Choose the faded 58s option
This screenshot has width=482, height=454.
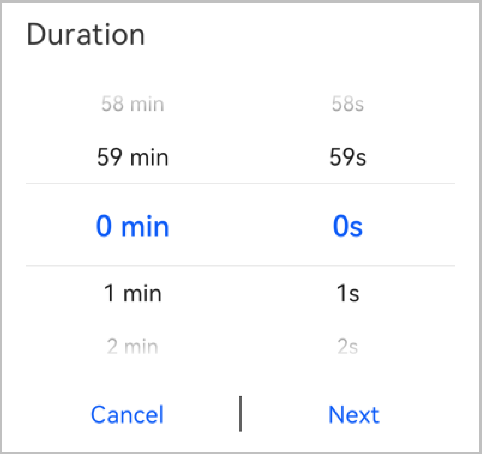coord(348,104)
